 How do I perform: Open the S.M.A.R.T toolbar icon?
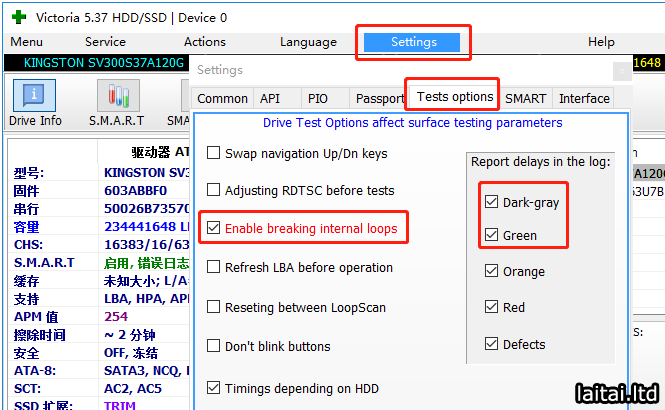click(118, 97)
